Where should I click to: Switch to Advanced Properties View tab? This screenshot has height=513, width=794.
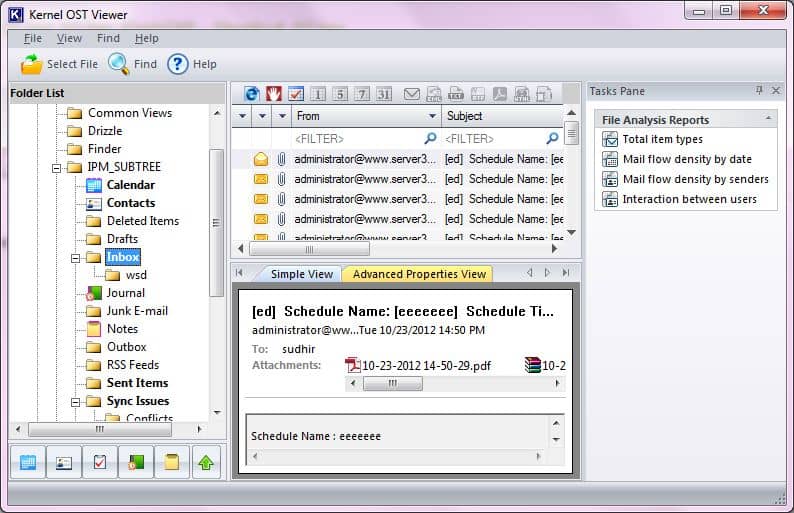[x=419, y=274]
